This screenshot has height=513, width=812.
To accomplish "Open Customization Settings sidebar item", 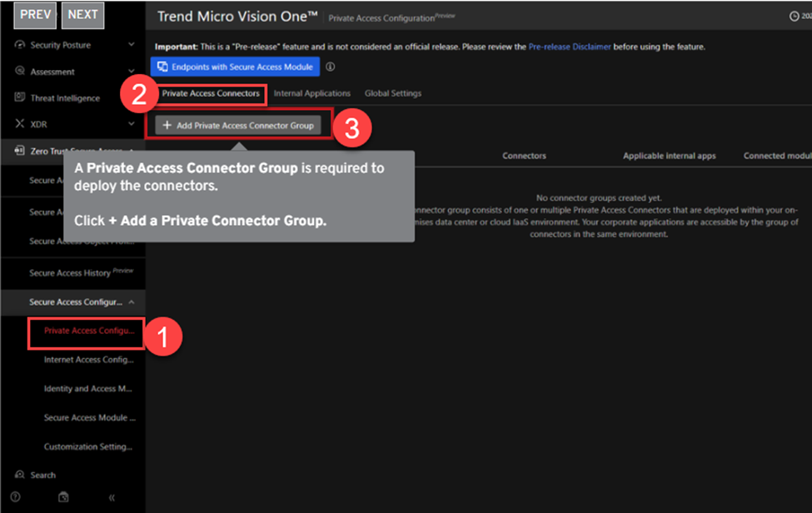I will [x=88, y=446].
